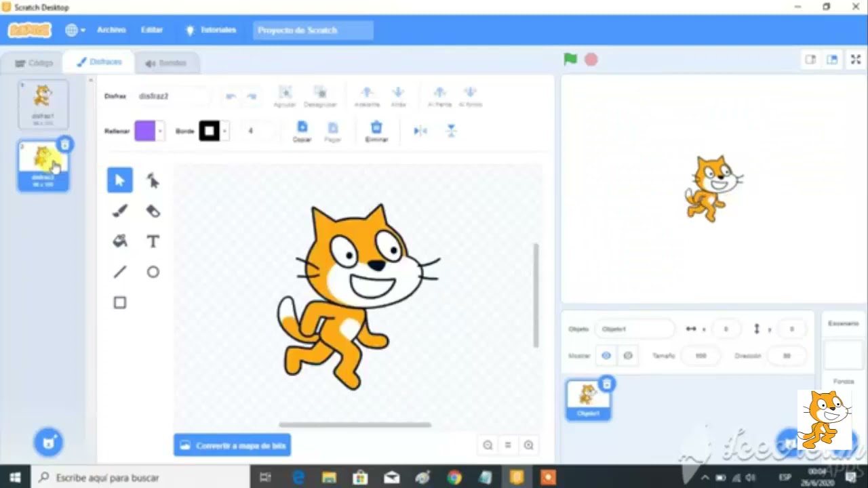Click the sprite name field Objeto1
The height and width of the screenshot is (488, 868).
tap(635, 329)
